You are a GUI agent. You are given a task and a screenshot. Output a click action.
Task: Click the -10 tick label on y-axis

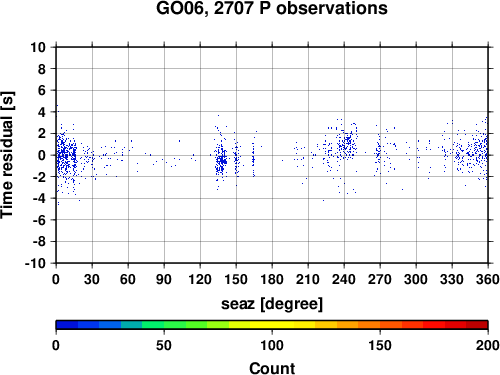click(x=35, y=263)
